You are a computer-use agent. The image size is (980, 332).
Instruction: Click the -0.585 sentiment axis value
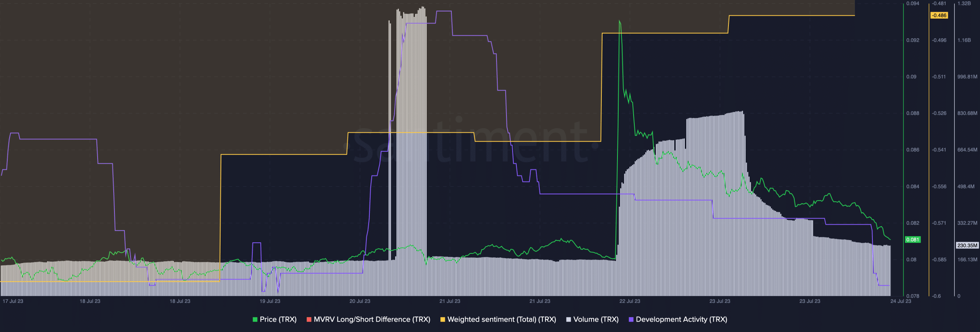click(x=939, y=260)
